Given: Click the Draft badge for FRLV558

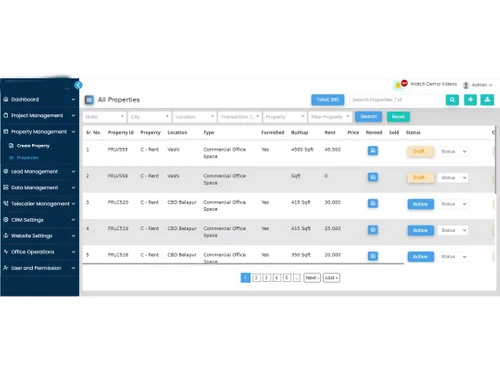Looking at the screenshot, I should tap(420, 178).
